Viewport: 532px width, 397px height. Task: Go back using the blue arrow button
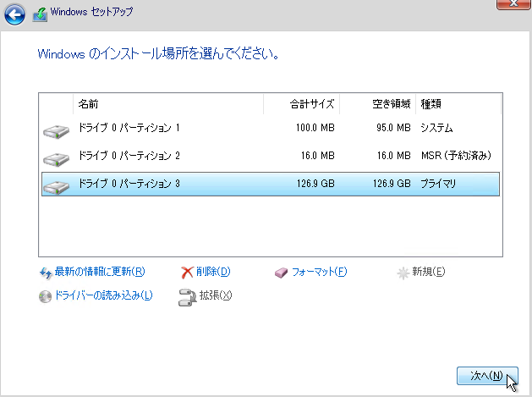click(x=14, y=14)
